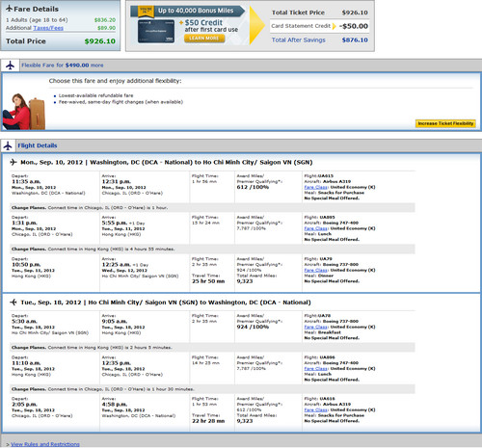
Task: Click the 12:31 p.m. arrival time
Action: click(x=117, y=182)
